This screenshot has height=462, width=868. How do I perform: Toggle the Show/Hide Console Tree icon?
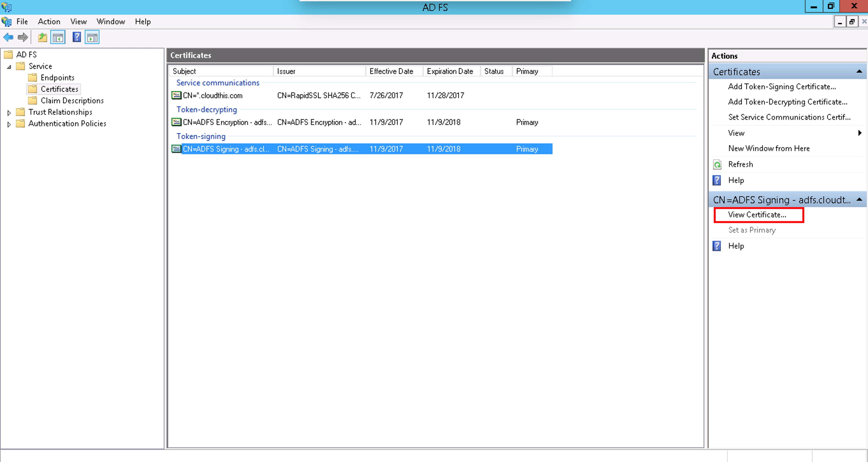coord(58,37)
